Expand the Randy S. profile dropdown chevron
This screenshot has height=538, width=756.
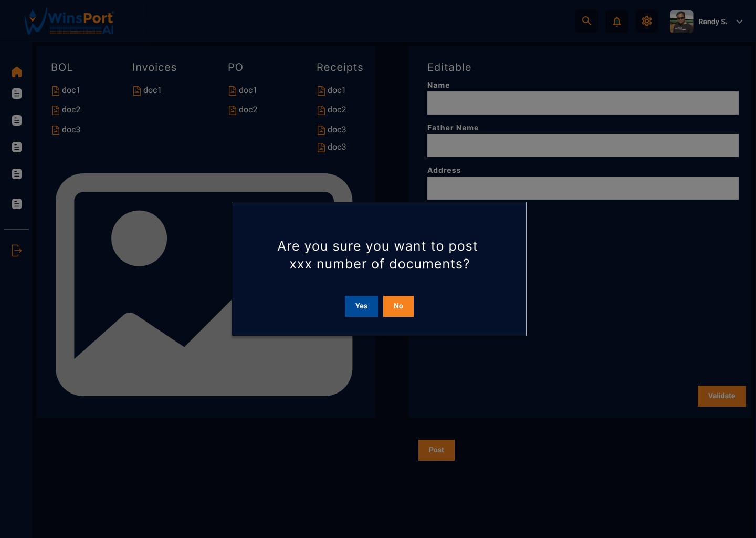pos(739,22)
